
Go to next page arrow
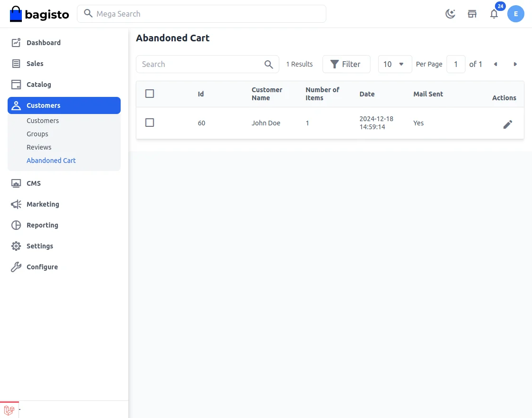click(515, 64)
